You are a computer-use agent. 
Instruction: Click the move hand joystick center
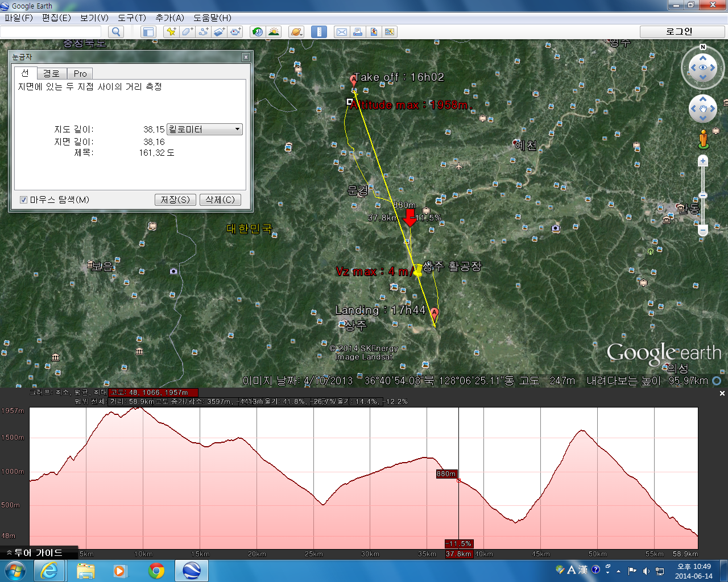703,108
